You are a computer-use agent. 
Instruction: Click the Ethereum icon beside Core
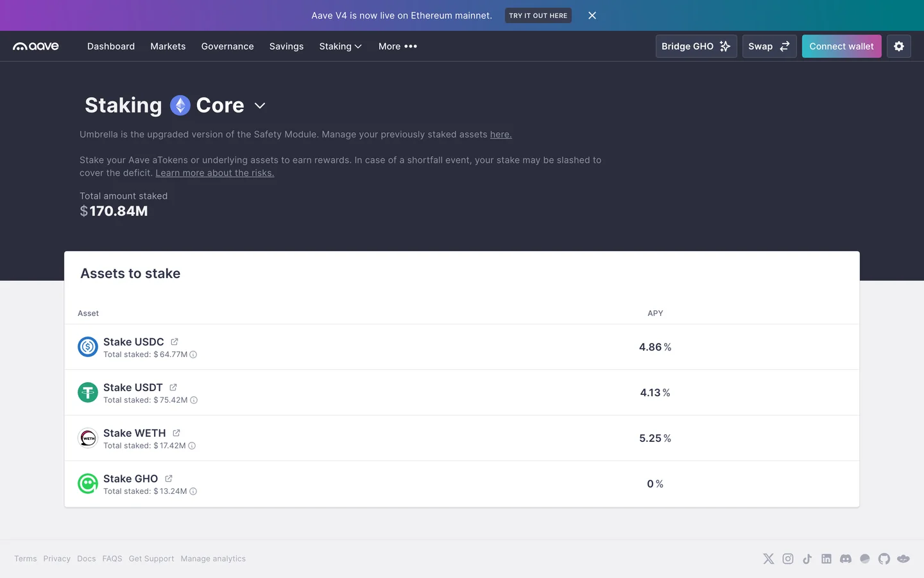coord(180,105)
